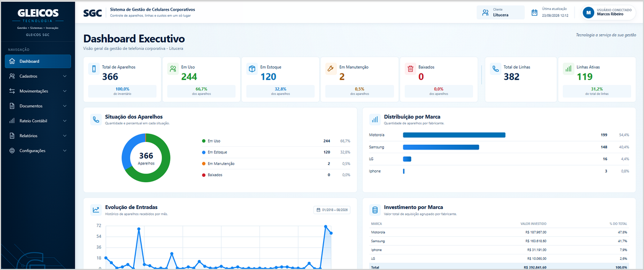
Task: Click the red Baixados legend dot
Action: (x=204, y=175)
